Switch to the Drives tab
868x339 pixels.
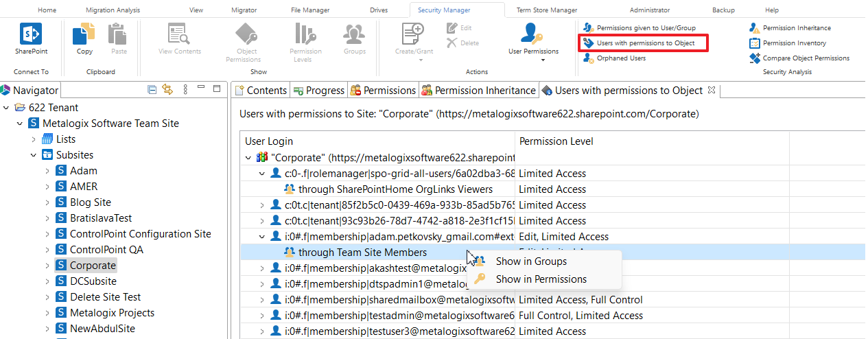[379, 10]
